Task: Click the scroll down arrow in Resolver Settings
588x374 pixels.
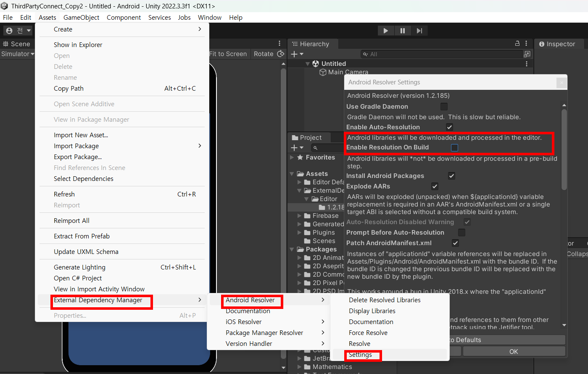Action: pyautogui.click(x=564, y=325)
